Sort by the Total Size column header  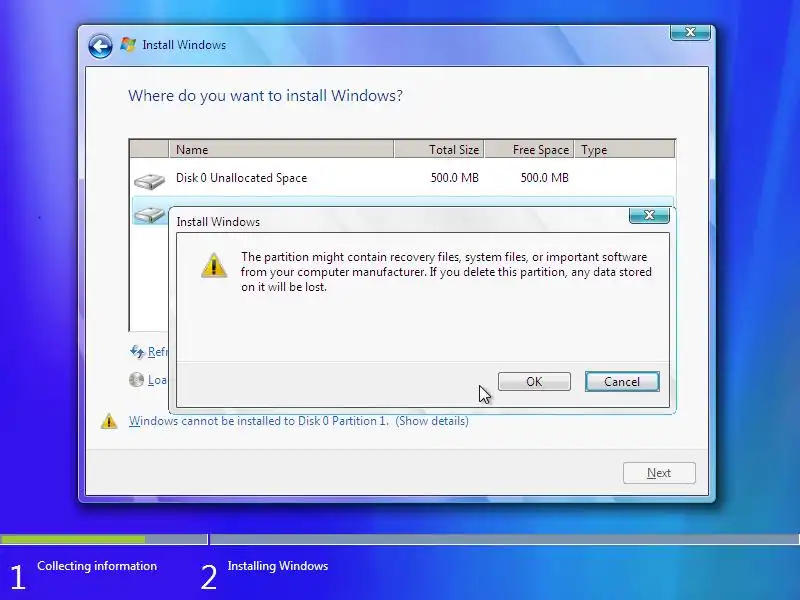pos(439,149)
